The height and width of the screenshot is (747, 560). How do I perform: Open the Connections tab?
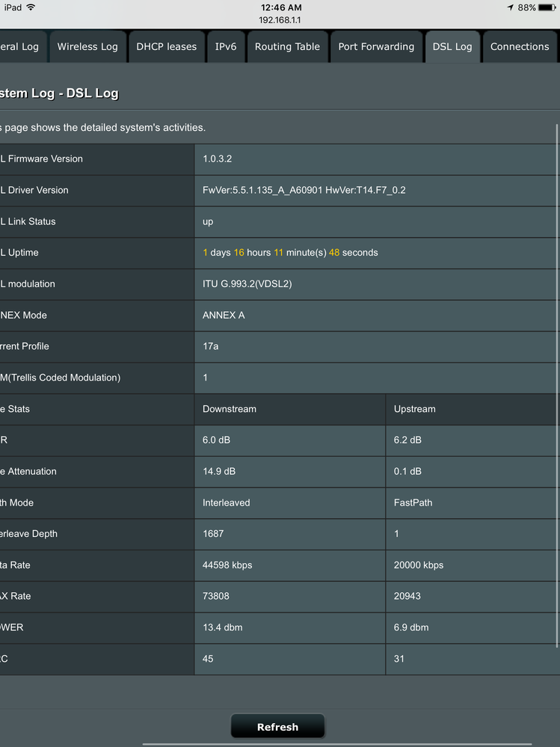point(520,46)
